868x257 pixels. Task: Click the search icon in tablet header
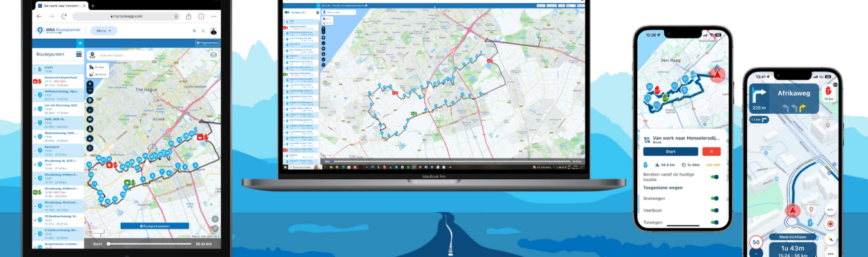point(194,31)
